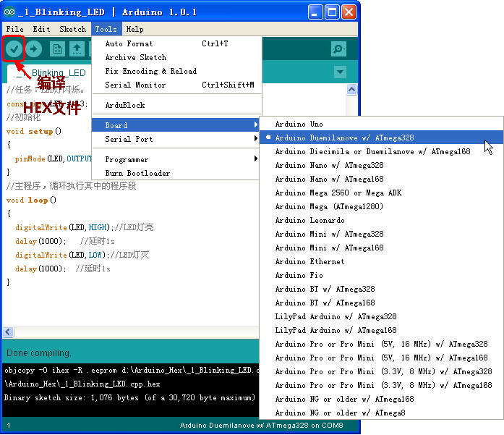504x435 pixels.
Task: Choose Pro Mini (3.3V, 8 MHz) w/ ATmega168
Action: click(x=381, y=385)
